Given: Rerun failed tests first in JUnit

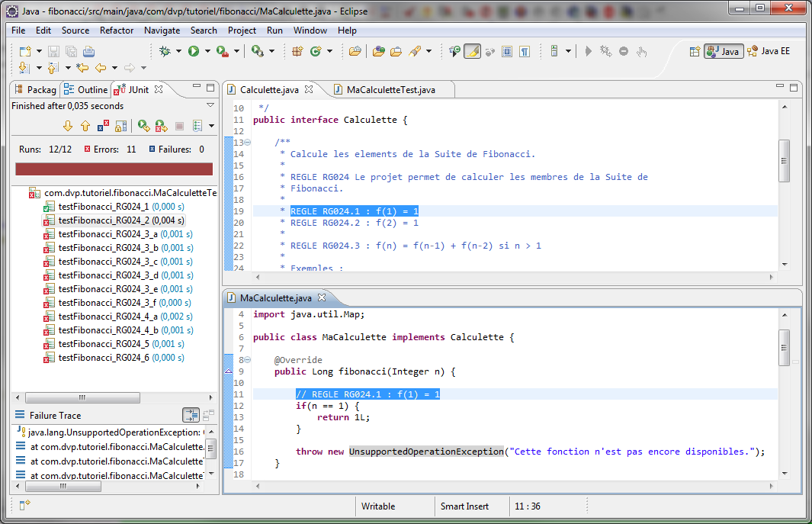Looking at the screenshot, I should [161, 126].
